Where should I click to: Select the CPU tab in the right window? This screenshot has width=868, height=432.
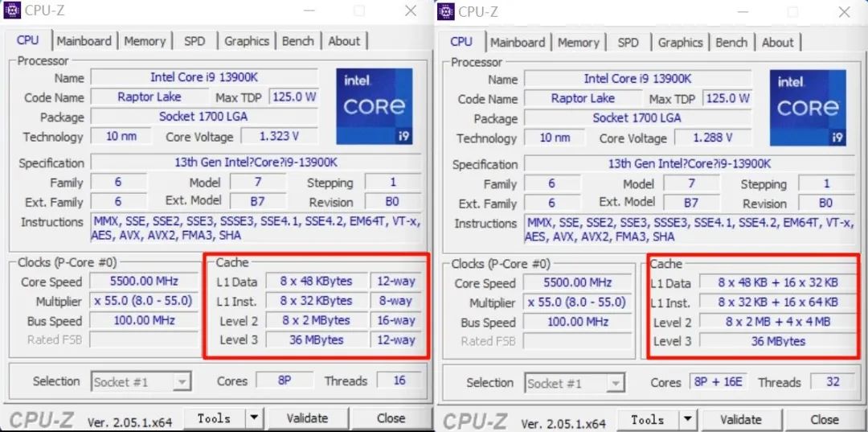[x=461, y=42]
